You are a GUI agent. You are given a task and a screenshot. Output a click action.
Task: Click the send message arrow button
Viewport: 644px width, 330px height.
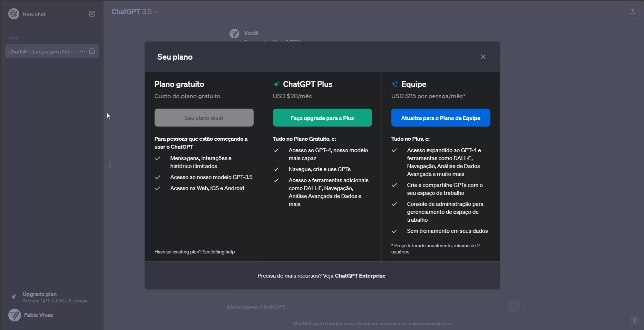[514, 306]
